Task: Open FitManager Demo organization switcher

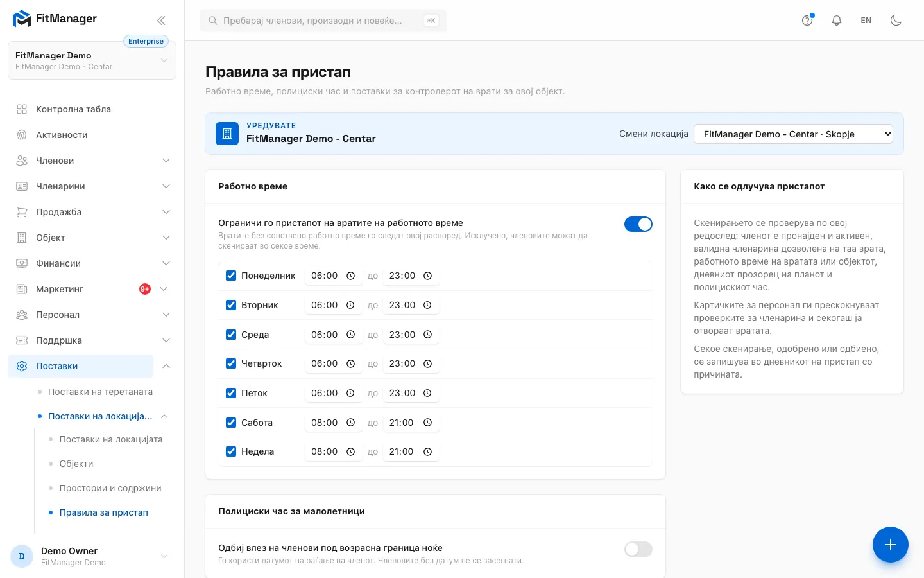Action: click(x=92, y=60)
